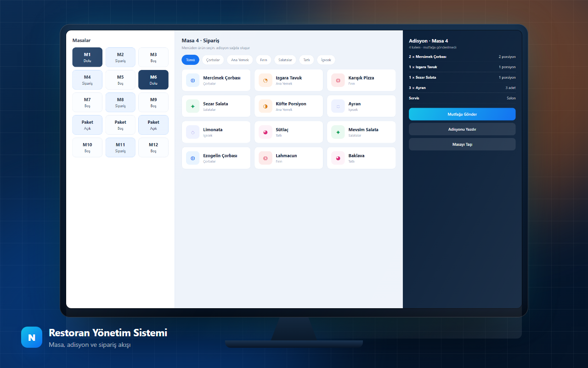Click the Limonata item icon

pyautogui.click(x=193, y=132)
